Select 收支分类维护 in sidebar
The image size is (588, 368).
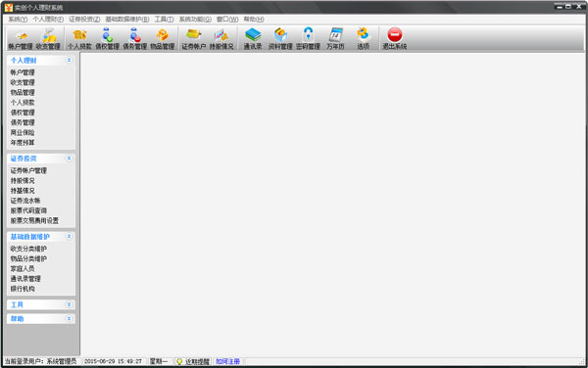[28, 249]
